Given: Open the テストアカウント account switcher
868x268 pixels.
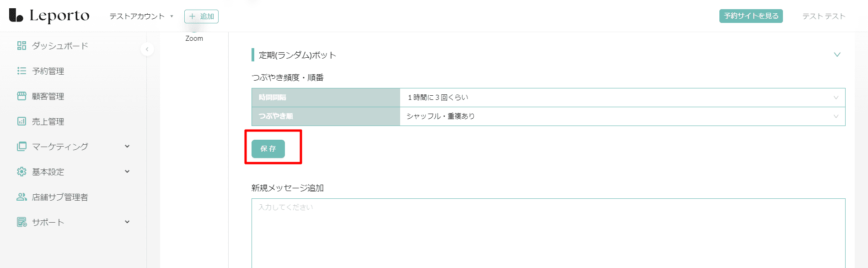Looking at the screenshot, I should tap(141, 16).
